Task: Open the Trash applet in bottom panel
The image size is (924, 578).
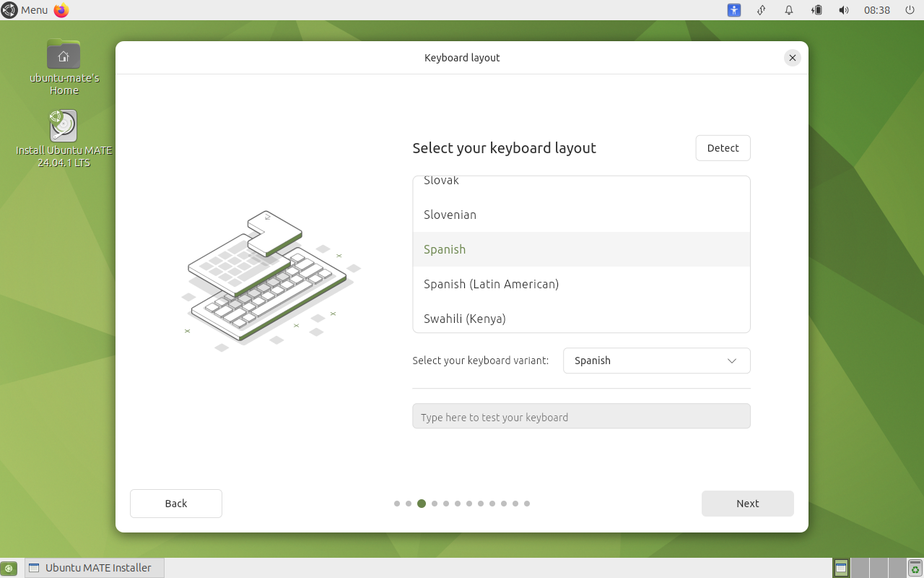Action: coord(915,568)
